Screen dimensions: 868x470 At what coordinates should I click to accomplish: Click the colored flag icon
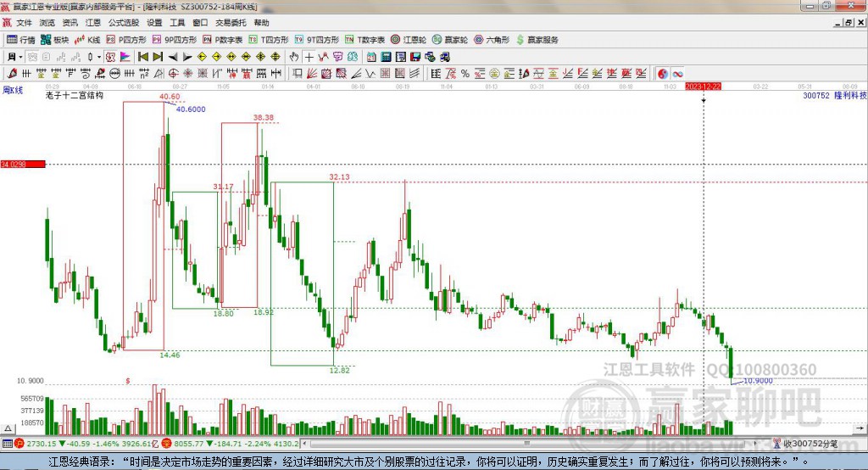pos(125,57)
